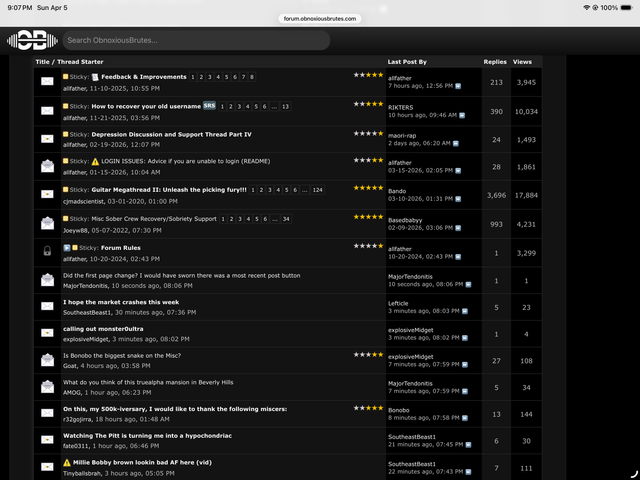Go to last post arrow beside Lefticle
The image size is (640, 480).
point(464,311)
